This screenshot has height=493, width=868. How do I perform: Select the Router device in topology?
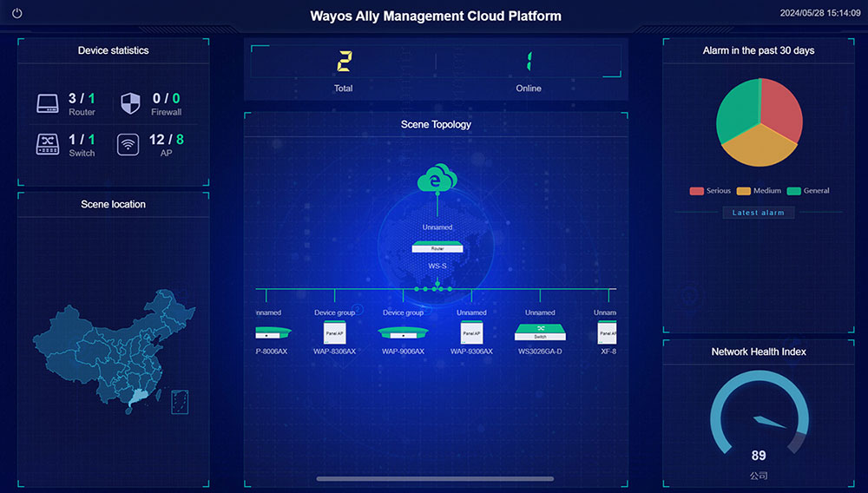(437, 246)
